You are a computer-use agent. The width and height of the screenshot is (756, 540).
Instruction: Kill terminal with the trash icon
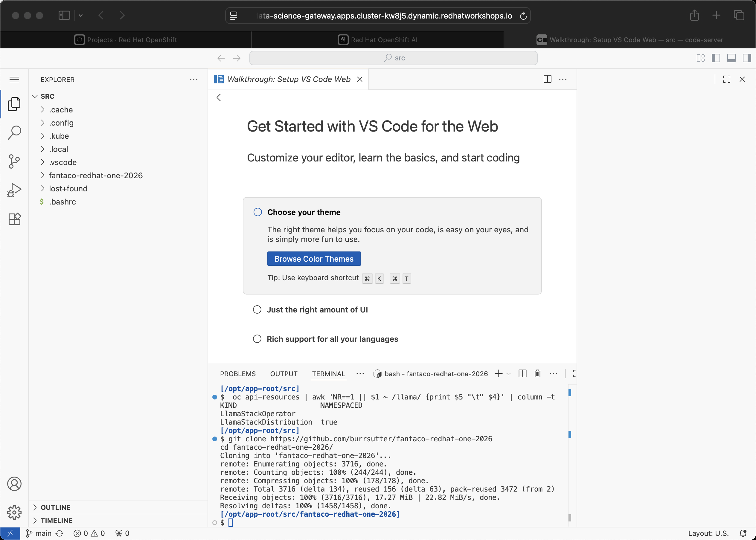pyautogui.click(x=537, y=374)
